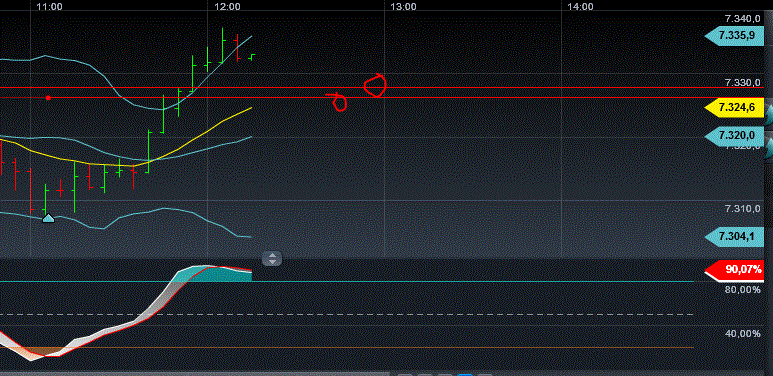The image size is (773, 376).
Task: Click the red 90,07% indicator value tag
Action: [x=734, y=270]
